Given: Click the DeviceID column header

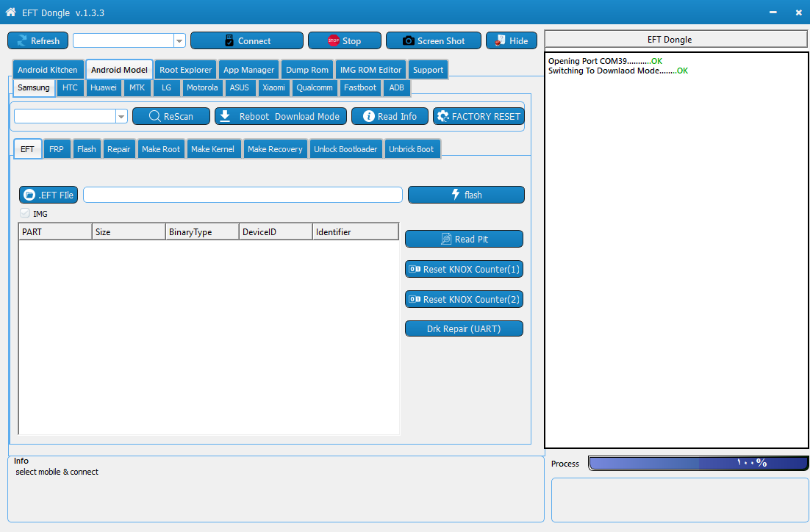Looking at the screenshot, I should (276, 232).
